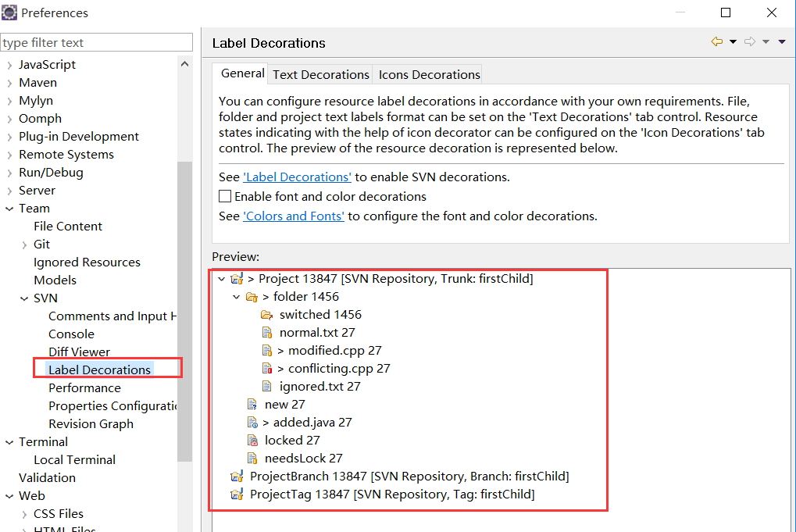Select File Content under Team
Image resolution: width=796 pixels, height=532 pixels.
click(x=68, y=227)
